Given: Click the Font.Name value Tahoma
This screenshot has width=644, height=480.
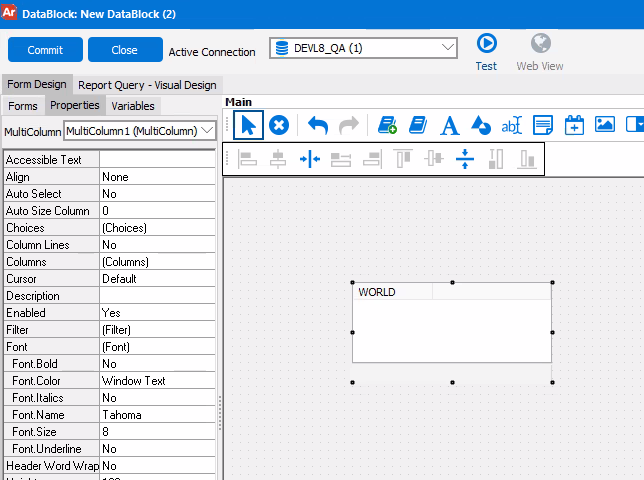Looking at the screenshot, I should 157,415.
